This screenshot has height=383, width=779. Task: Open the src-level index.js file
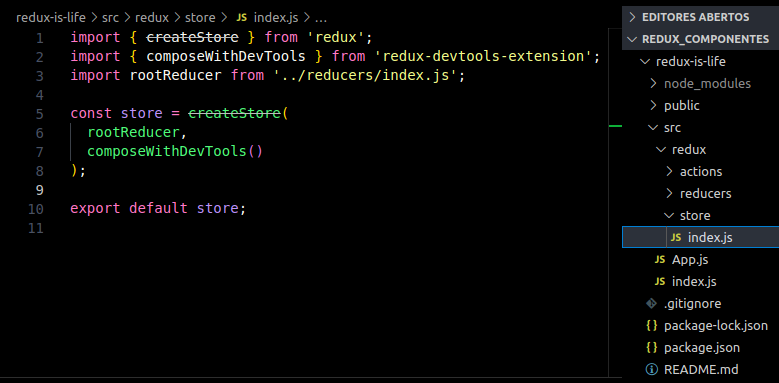tap(694, 282)
